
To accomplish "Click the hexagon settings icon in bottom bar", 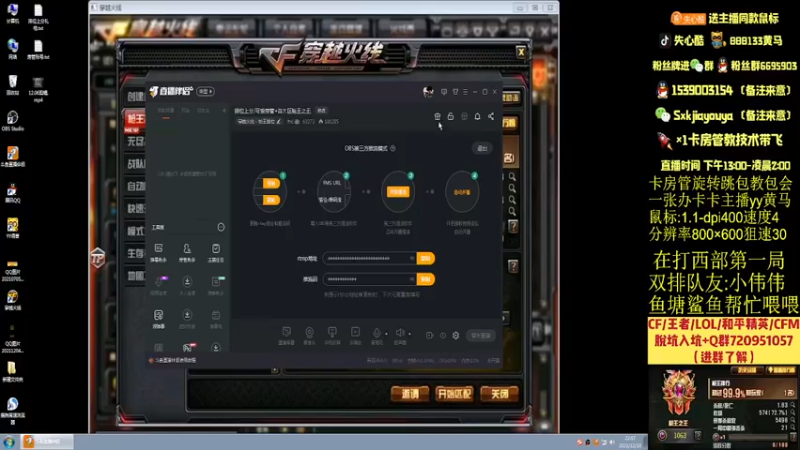I will 456,336.
